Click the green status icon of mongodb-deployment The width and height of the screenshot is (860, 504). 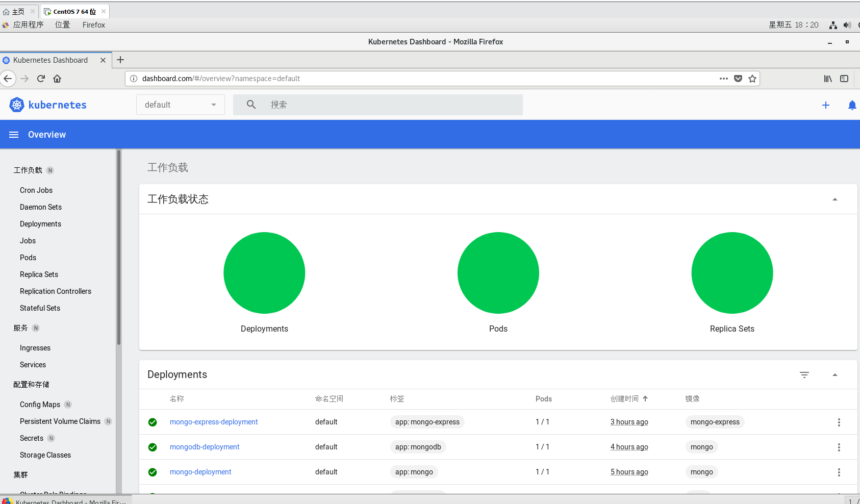[153, 447]
